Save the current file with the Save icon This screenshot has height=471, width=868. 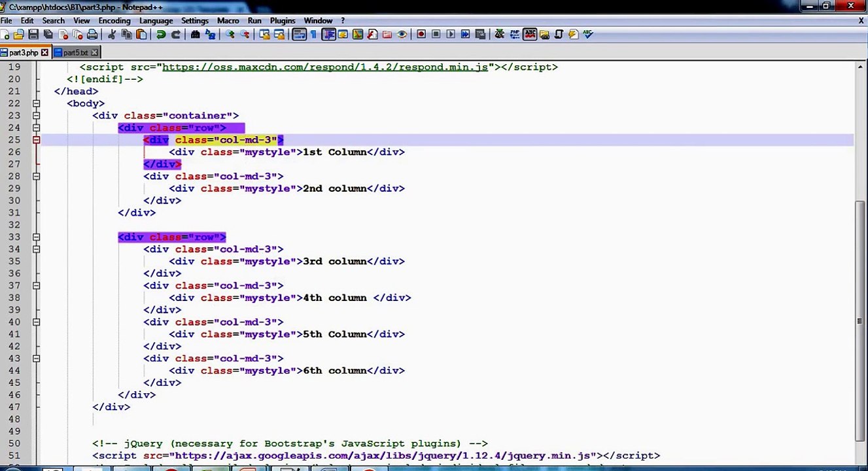[33, 34]
